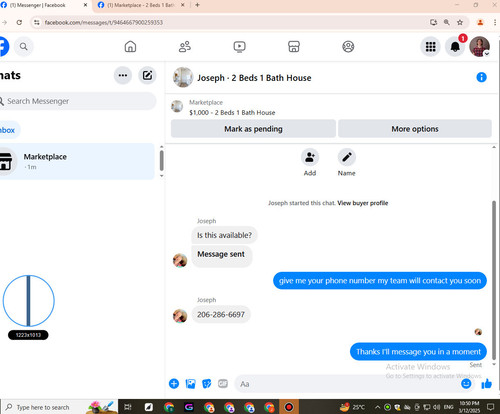
Task: Click Joseph's chat header avatar
Action: coord(183,77)
